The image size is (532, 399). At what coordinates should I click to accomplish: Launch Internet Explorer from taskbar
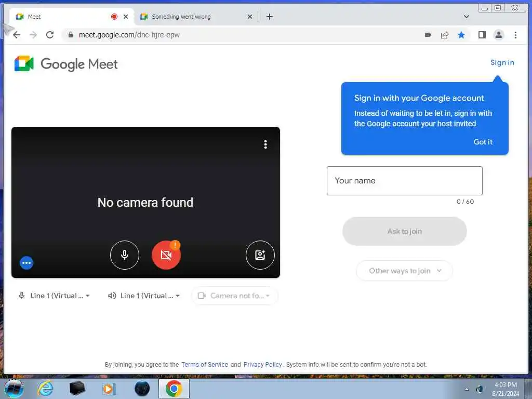point(45,389)
